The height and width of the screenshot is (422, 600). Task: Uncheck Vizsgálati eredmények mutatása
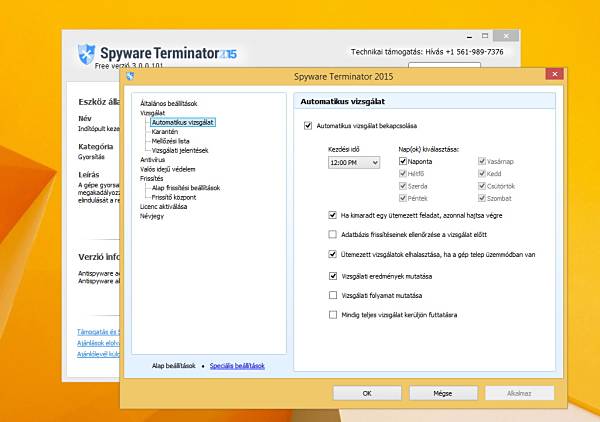pyautogui.click(x=333, y=276)
